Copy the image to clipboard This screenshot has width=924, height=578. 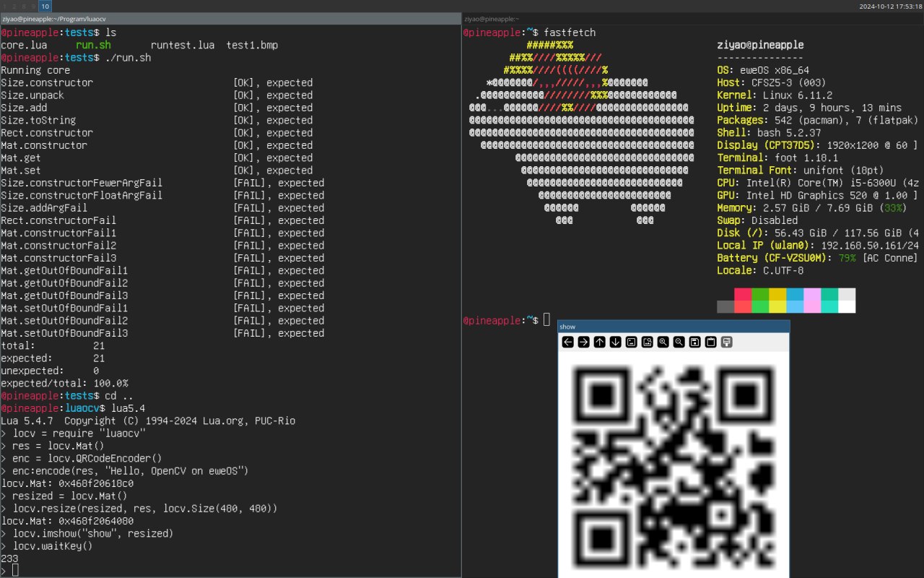coord(711,342)
